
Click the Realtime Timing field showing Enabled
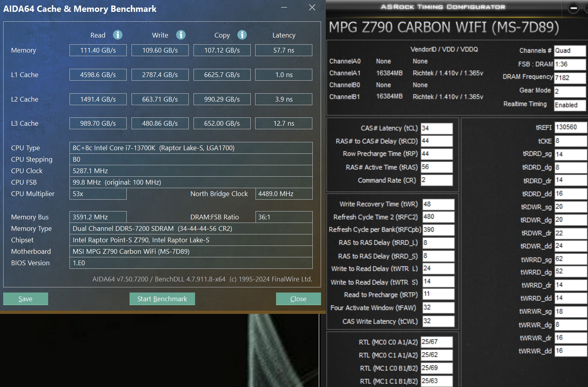tap(570, 105)
